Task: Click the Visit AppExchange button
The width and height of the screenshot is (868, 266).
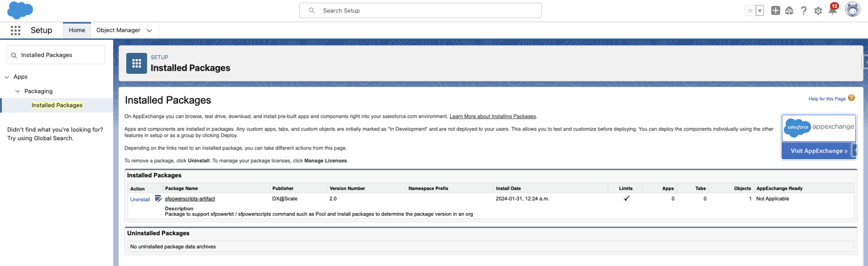Action: point(819,151)
